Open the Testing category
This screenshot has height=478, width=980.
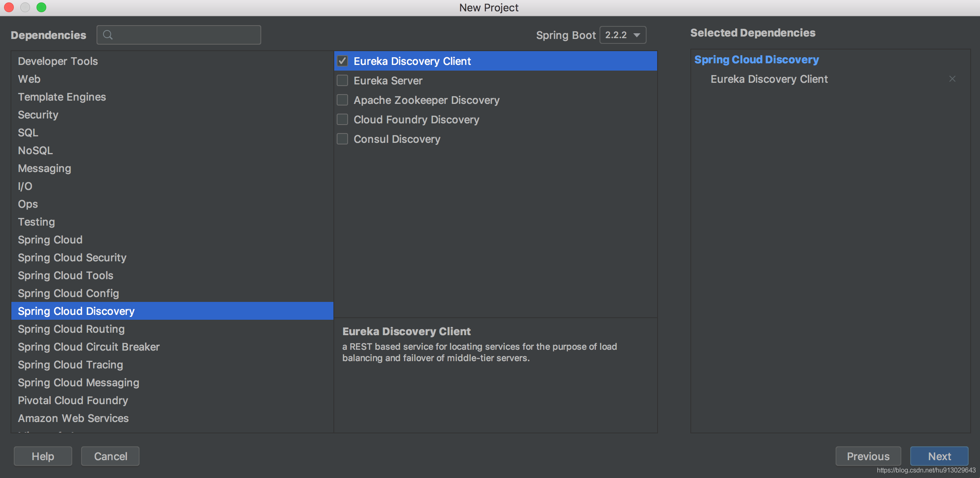(172, 222)
